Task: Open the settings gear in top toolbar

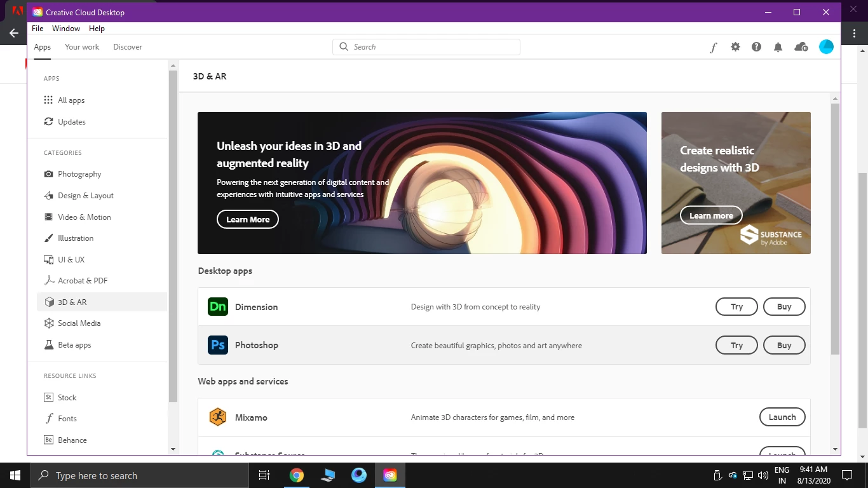Action: (735, 47)
